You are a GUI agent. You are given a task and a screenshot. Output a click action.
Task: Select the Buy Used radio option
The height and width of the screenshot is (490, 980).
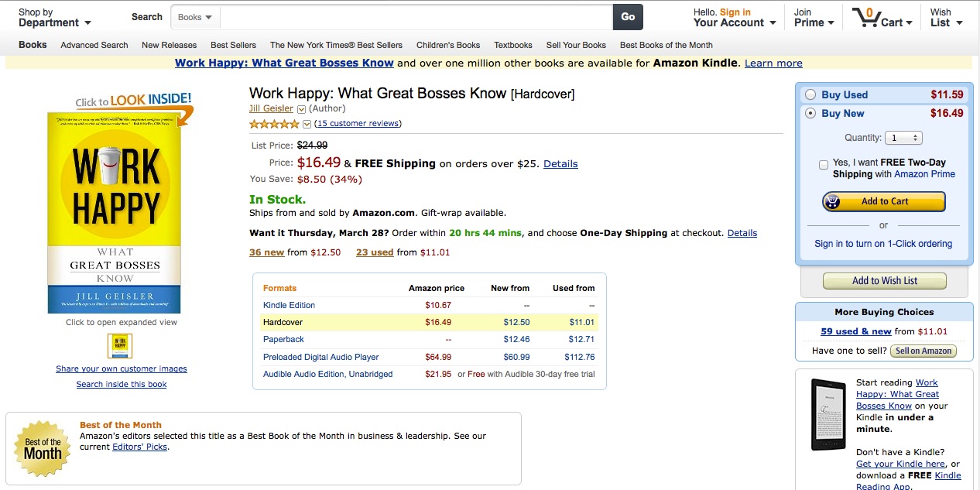point(810,94)
